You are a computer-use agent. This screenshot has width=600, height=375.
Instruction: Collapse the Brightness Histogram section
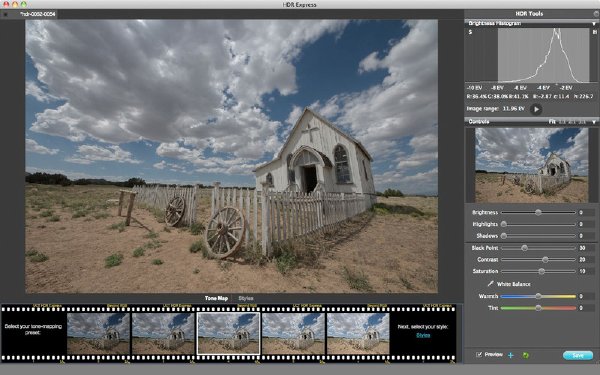tap(594, 24)
